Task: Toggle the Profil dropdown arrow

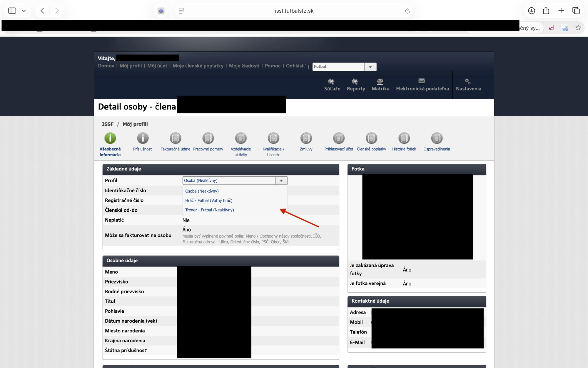Action: tap(281, 181)
